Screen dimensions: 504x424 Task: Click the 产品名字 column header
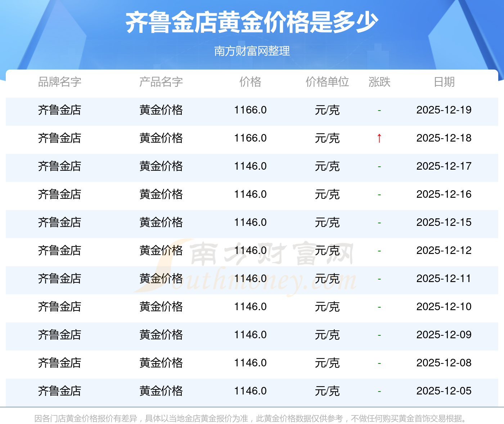161,82
